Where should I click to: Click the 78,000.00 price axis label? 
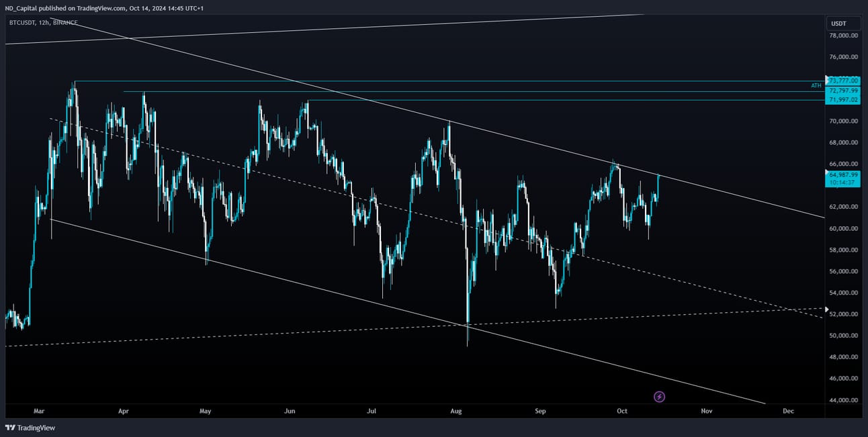pyautogui.click(x=844, y=36)
